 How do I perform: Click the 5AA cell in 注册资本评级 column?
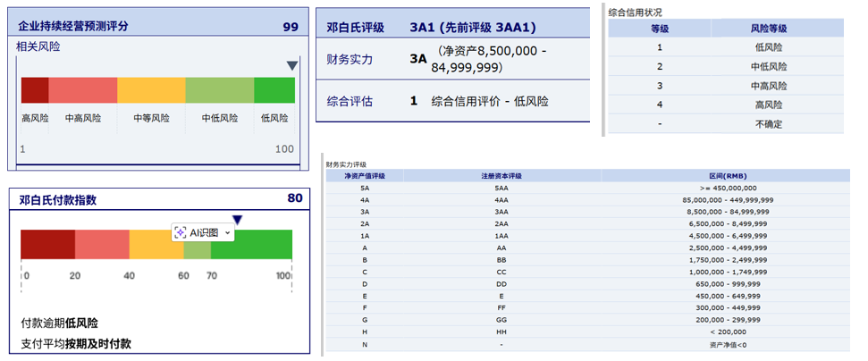pyautogui.click(x=501, y=188)
